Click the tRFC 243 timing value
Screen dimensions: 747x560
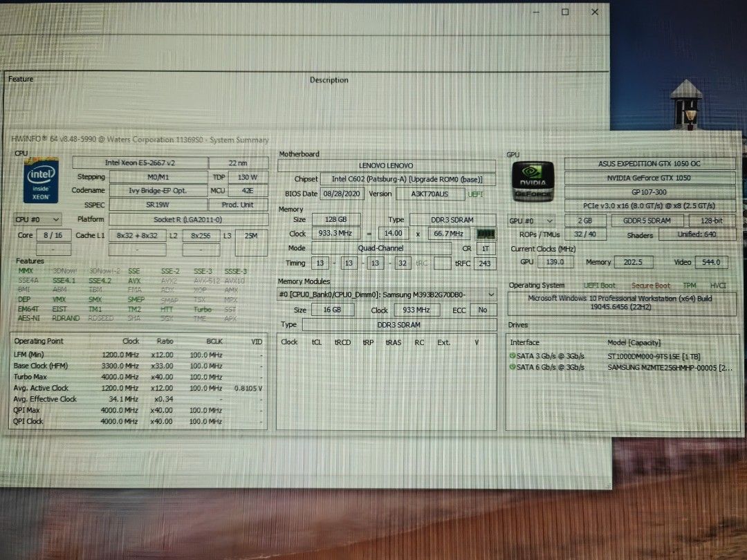pyautogui.click(x=485, y=263)
